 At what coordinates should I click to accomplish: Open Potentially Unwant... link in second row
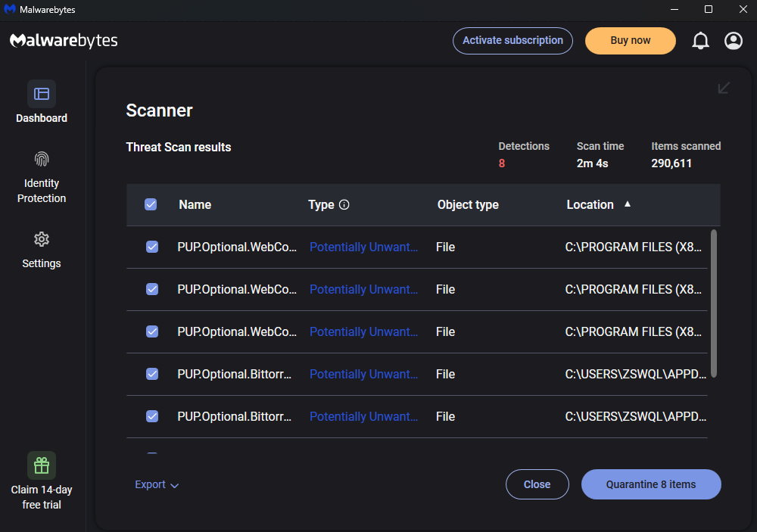[x=363, y=289]
